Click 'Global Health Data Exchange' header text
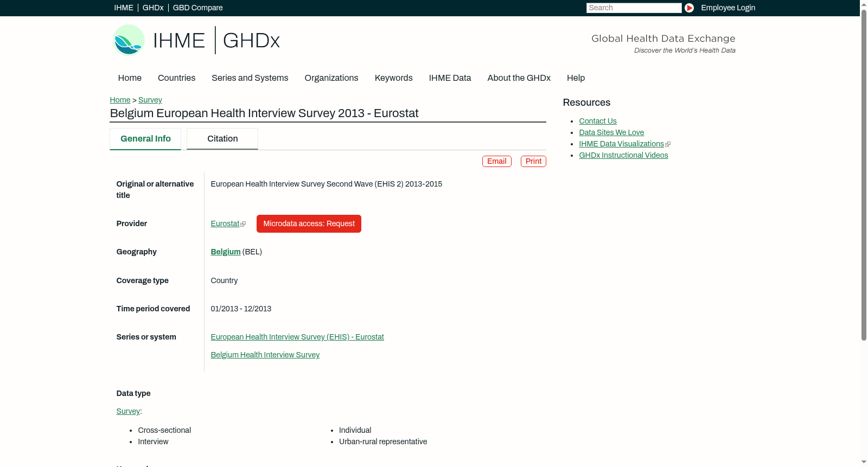Image resolution: width=868 pixels, height=467 pixels. coord(663,39)
